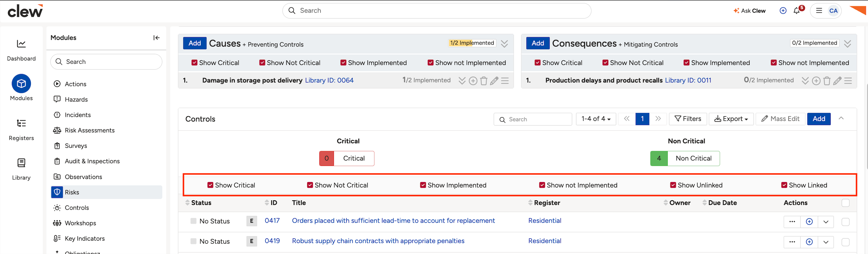
Task: Uncheck Show Linked in Controls
Action: 784,185
